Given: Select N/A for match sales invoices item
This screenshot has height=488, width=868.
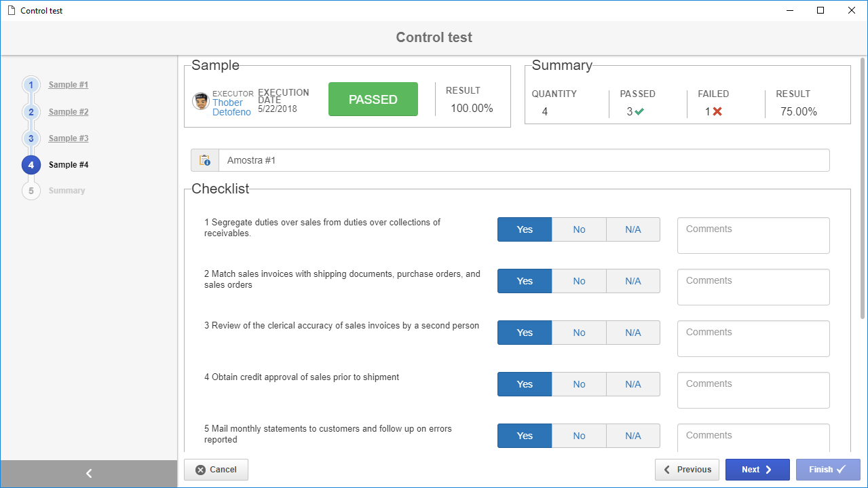Looking at the screenshot, I should [x=633, y=281].
